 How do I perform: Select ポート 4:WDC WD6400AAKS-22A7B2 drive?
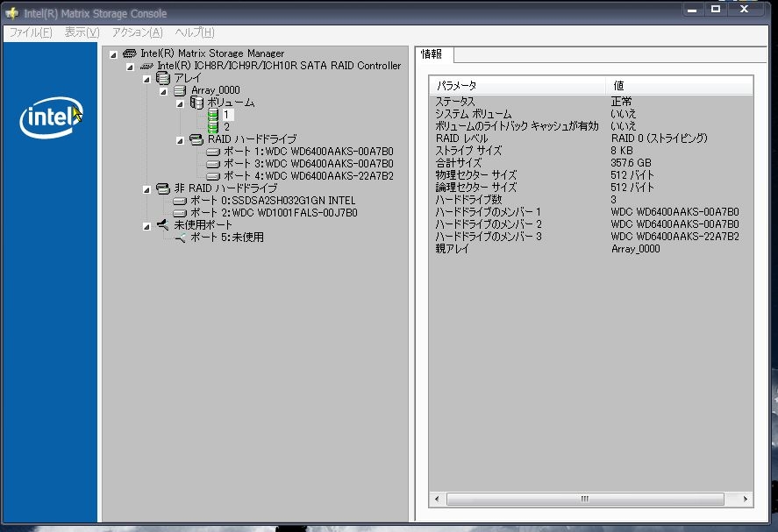click(308, 176)
